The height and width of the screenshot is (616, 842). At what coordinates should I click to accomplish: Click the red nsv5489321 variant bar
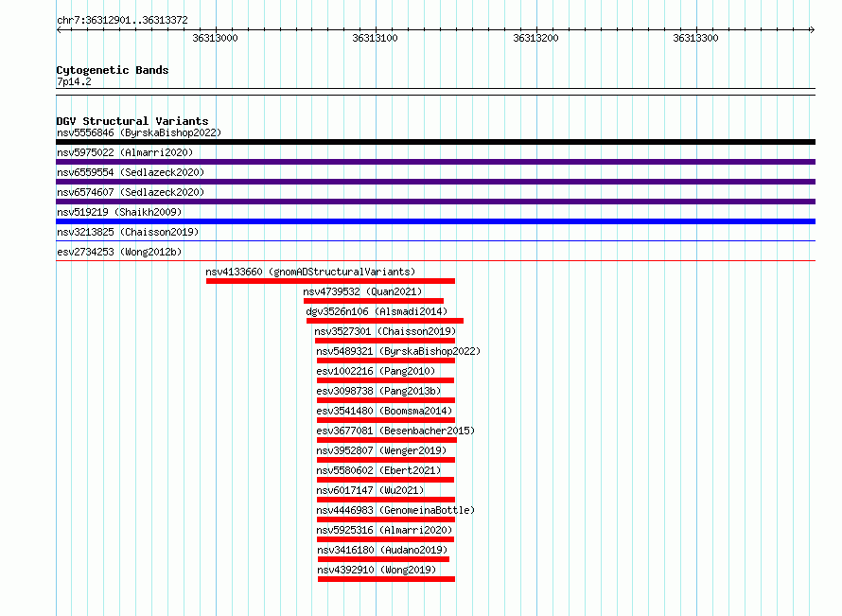386,361
